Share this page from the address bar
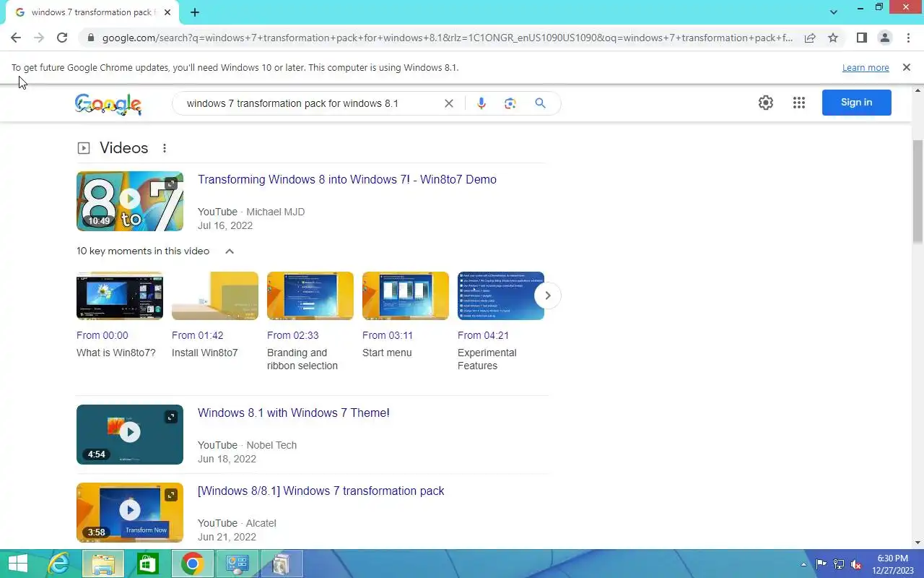Viewport: 924px width, 578px height. [x=810, y=38]
